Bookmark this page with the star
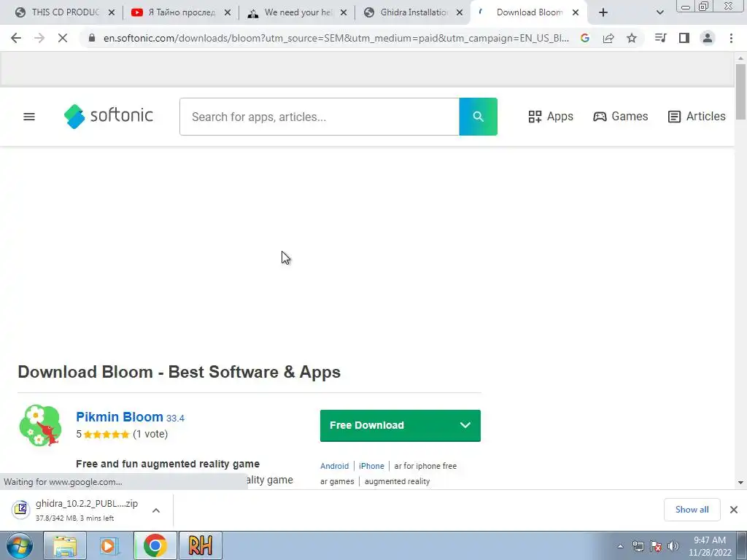Screen dimensions: 747x560 (x=632, y=38)
